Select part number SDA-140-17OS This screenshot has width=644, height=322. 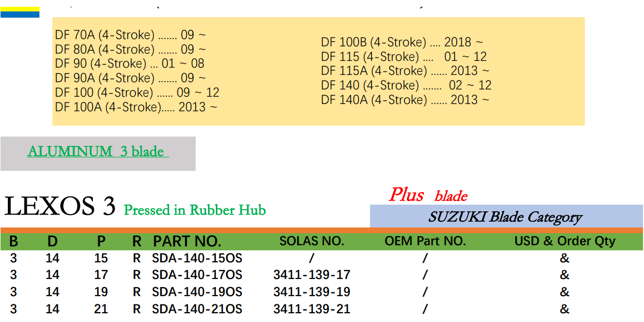click(197, 275)
